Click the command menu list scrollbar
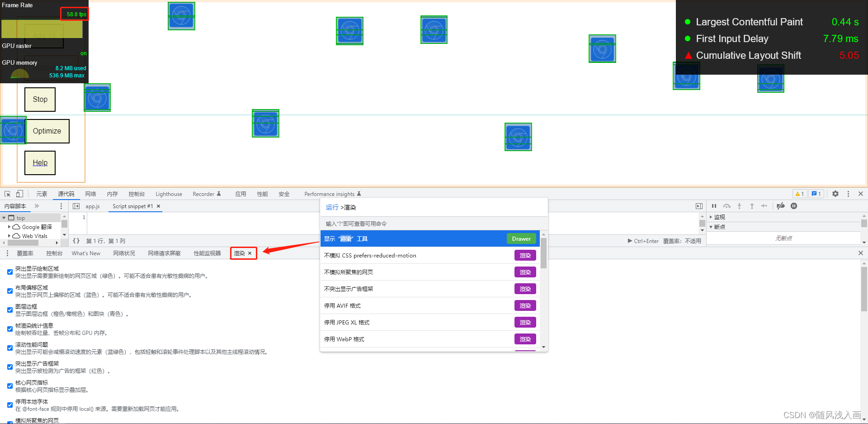 pos(543,253)
